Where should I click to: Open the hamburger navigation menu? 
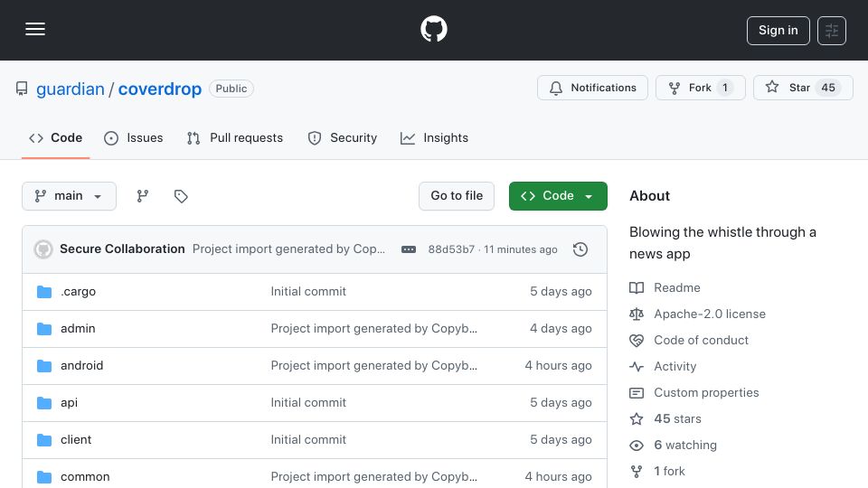35,29
